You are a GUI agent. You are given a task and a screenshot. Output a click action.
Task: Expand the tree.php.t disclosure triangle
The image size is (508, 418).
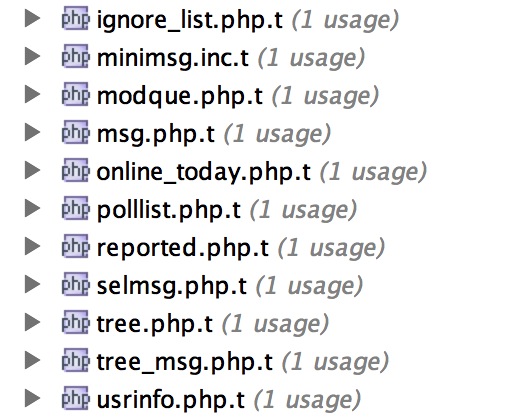coord(32,322)
